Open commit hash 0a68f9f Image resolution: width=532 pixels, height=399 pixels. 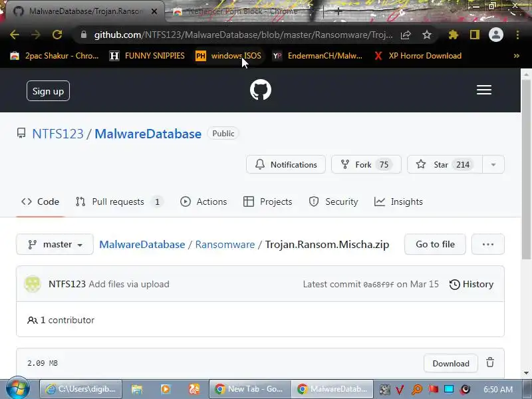[x=378, y=285]
